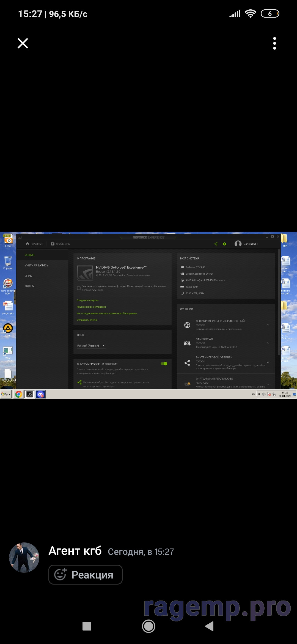The width and height of the screenshot is (297, 644).
Task: Click the AMD Athlon II X3 450 Processor text
Action: [x=205, y=280]
